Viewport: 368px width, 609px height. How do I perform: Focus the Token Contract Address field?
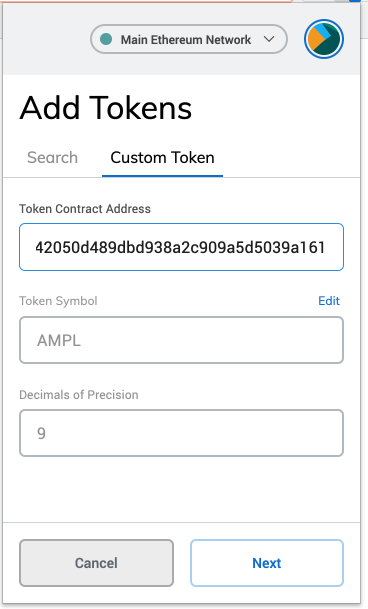(181, 247)
